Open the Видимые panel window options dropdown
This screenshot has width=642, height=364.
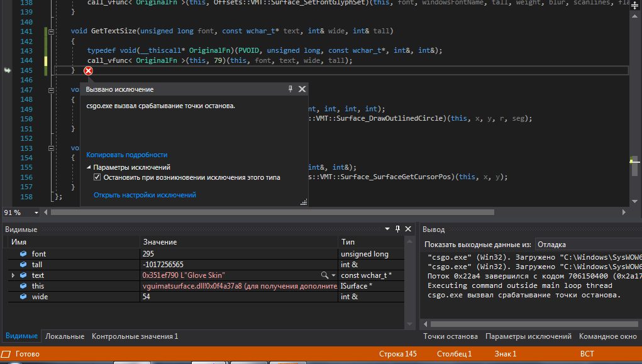386,229
